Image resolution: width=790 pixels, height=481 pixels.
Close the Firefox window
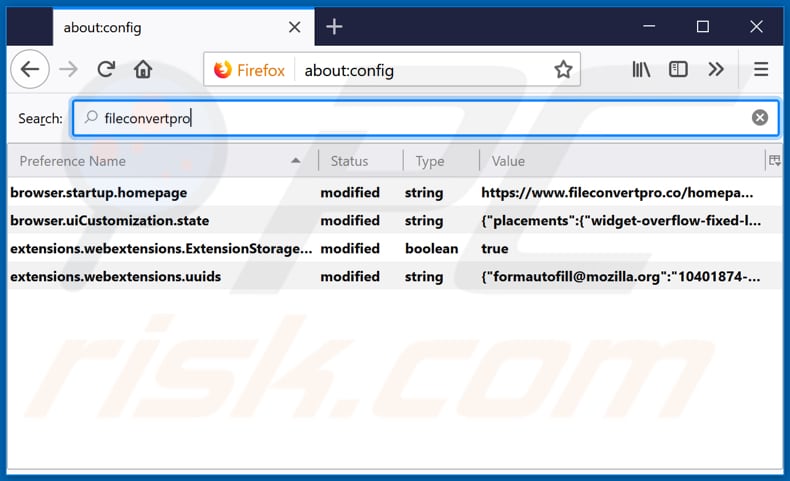(x=756, y=27)
